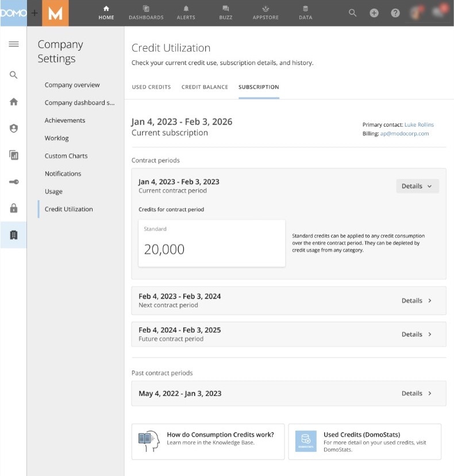Switch to the Credit Balance tab

(x=205, y=87)
